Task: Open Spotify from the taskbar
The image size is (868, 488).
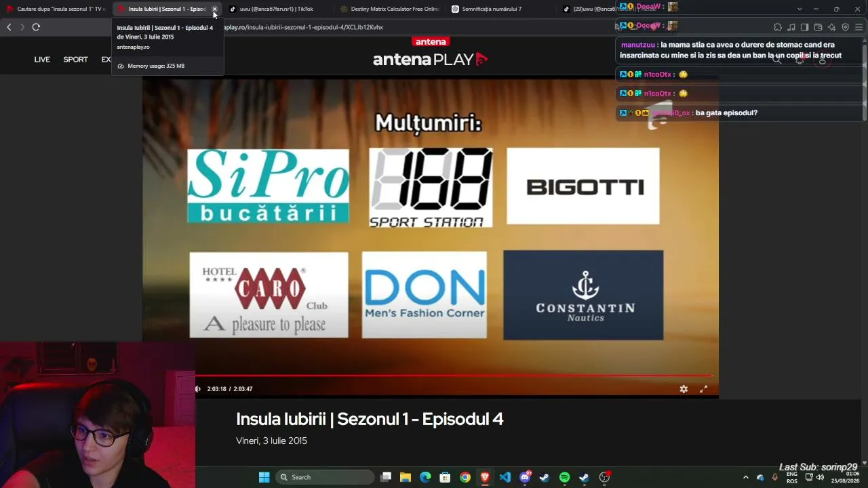Action: pyautogui.click(x=564, y=477)
